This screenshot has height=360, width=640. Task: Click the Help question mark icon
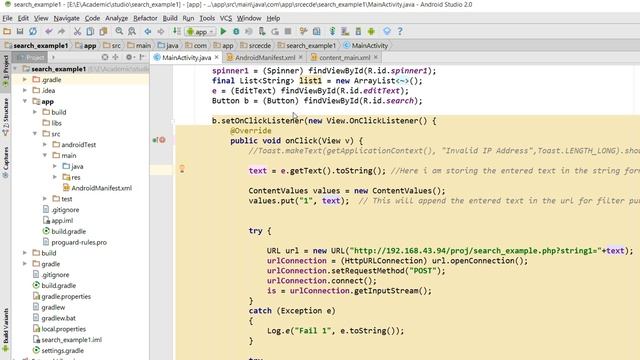tap(400, 31)
